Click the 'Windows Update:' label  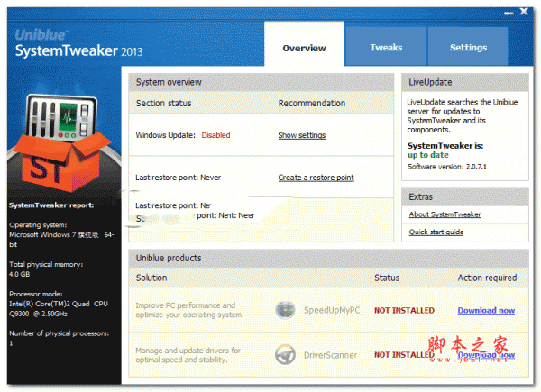click(x=166, y=135)
